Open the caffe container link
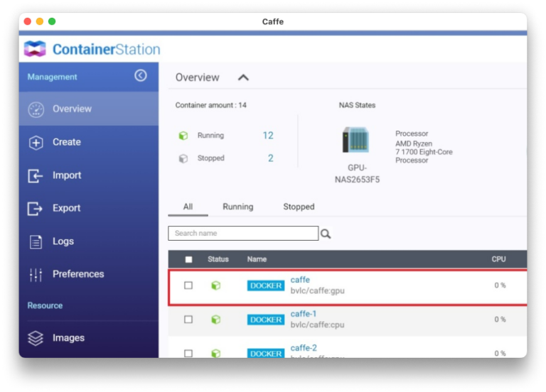 pos(300,280)
